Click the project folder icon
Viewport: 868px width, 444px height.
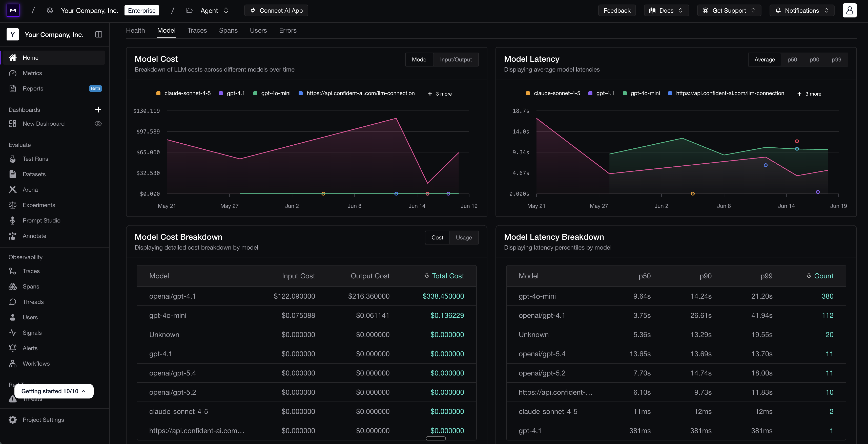tap(189, 10)
